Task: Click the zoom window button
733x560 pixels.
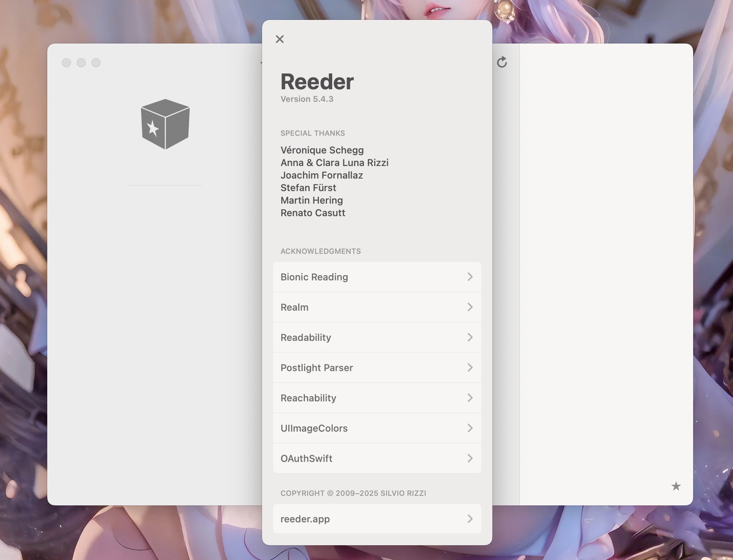Action: pyautogui.click(x=96, y=63)
